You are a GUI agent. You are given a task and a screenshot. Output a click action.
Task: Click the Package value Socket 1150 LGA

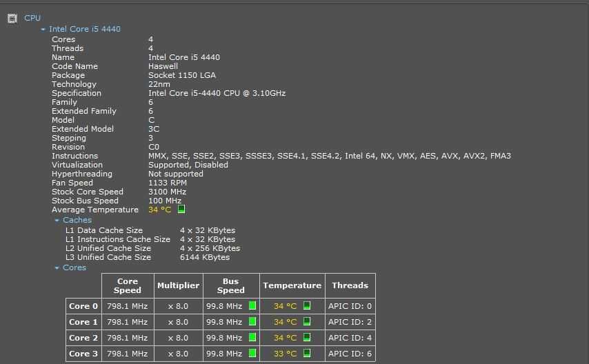pyautogui.click(x=182, y=75)
